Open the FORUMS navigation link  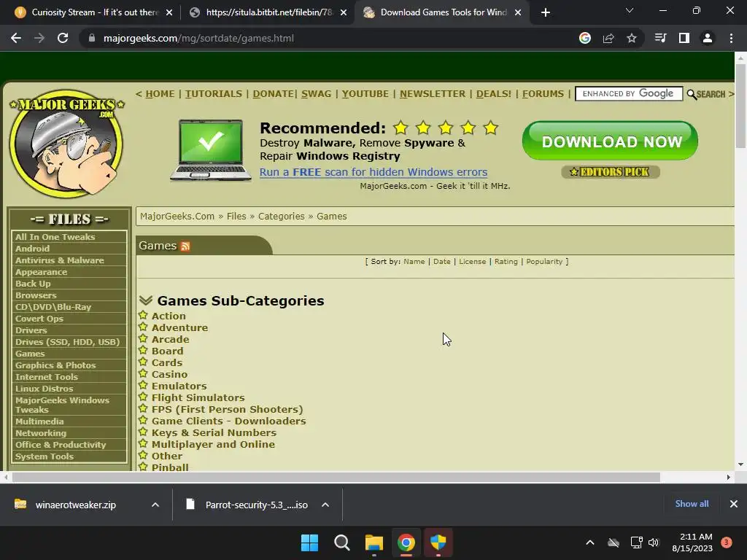point(543,94)
